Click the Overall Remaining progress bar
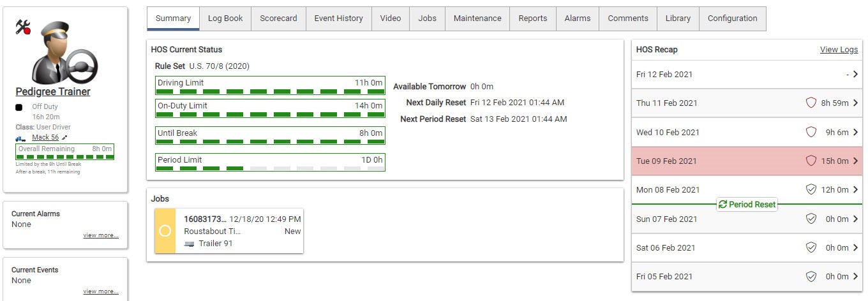868x301 pixels. (x=65, y=152)
